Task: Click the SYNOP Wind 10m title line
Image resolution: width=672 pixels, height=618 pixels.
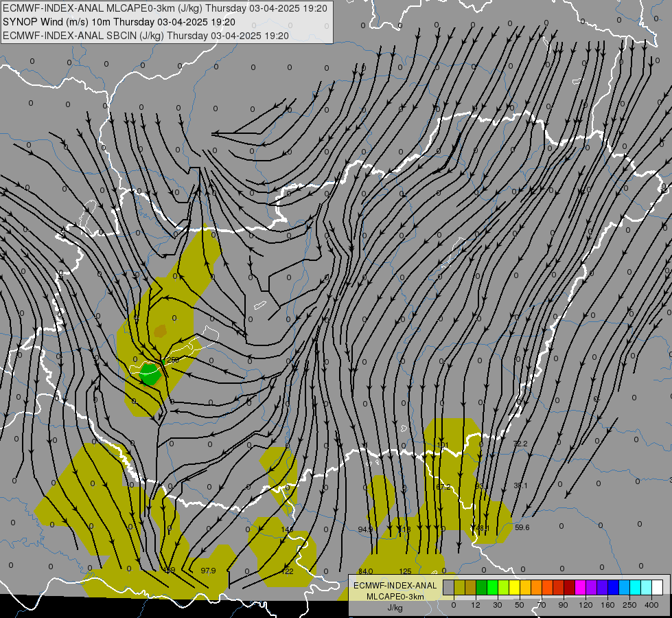Action: 119,22
